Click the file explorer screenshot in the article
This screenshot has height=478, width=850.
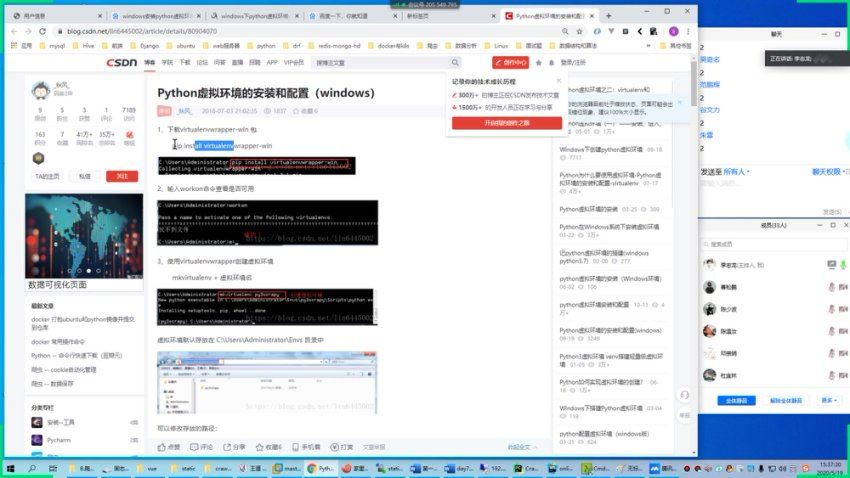coord(267,383)
